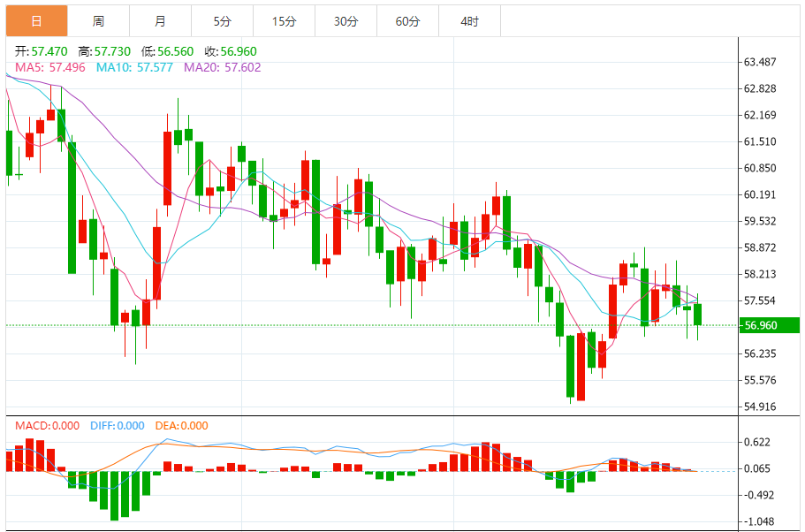The width and height of the screenshot is (805, 532).
Task: Click the 开 57.470 opening price text
Action: click(42, 52)
